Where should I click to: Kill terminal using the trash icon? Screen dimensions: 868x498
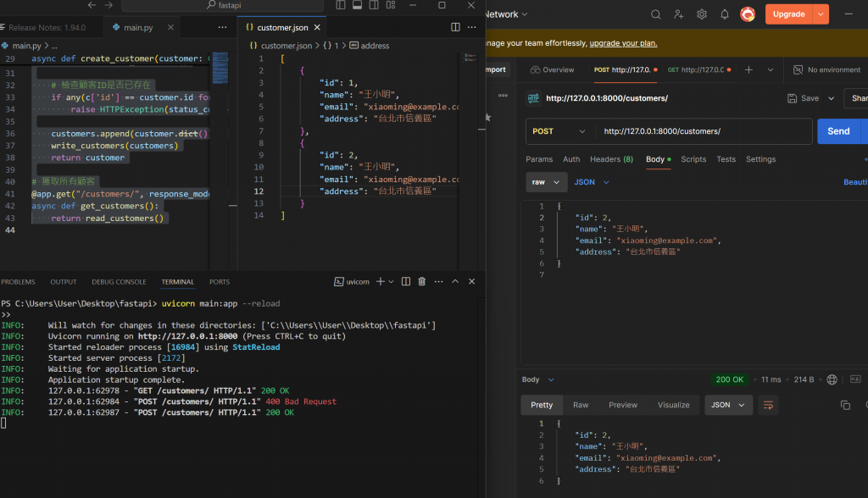point(421,281)
